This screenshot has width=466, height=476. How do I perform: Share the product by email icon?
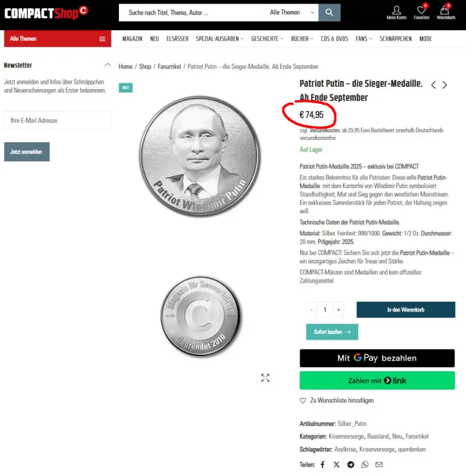tap(379, 464)
